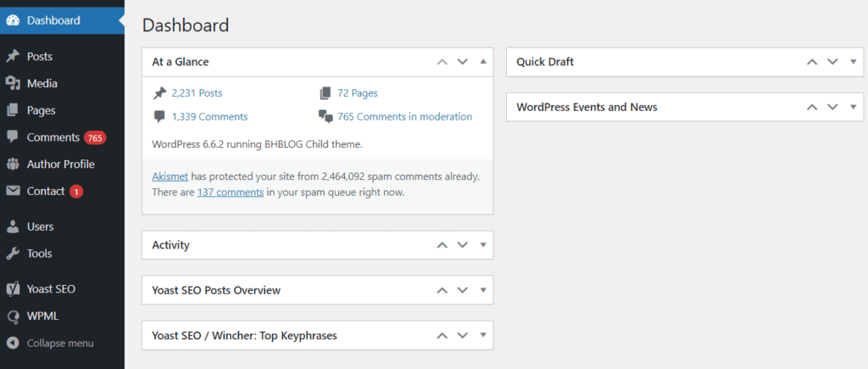Move Yoast SEO Posts Overview widget up
Viewport: 868px width, 369px height.
[442, 290]
